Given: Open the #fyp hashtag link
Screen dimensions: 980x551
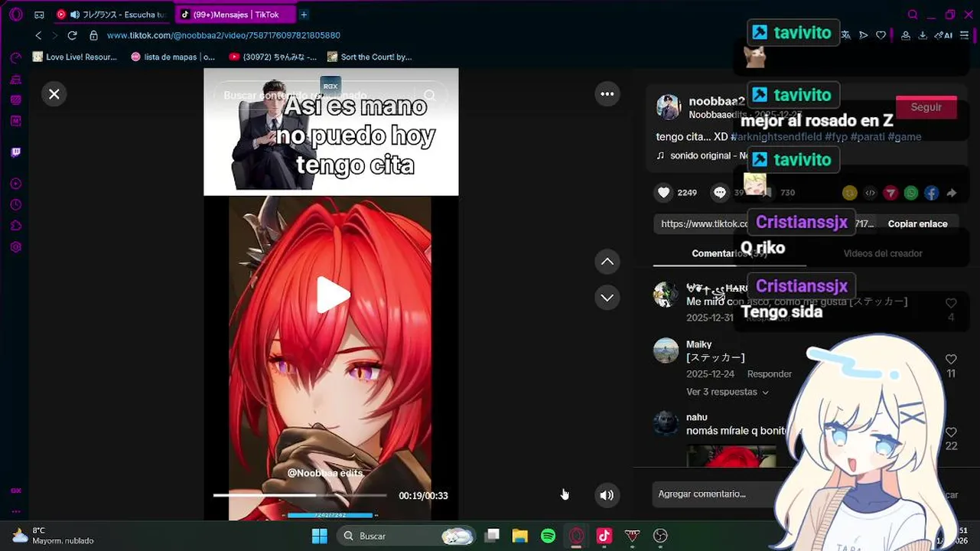Looking at the screenshot, I should (836, 137).
